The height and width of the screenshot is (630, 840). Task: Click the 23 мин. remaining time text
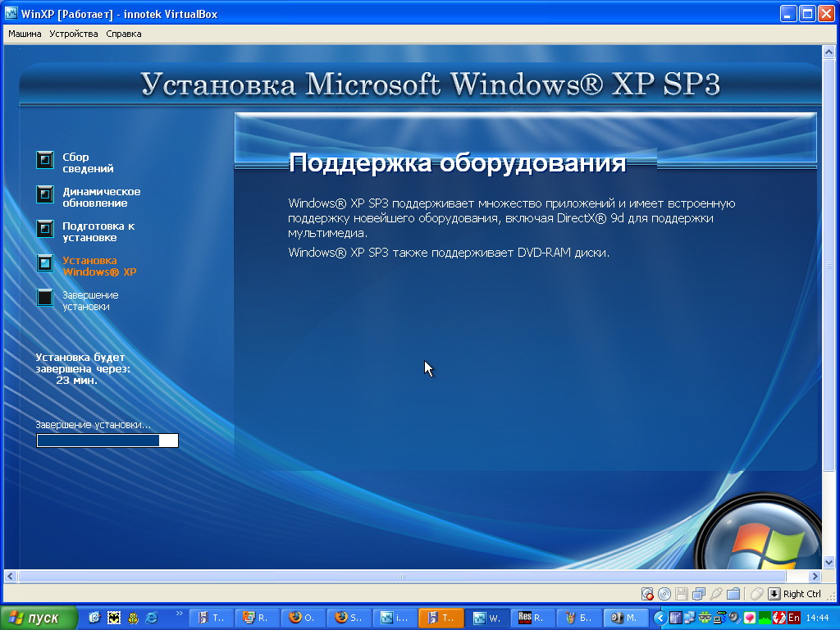click(x=76, y=381)
